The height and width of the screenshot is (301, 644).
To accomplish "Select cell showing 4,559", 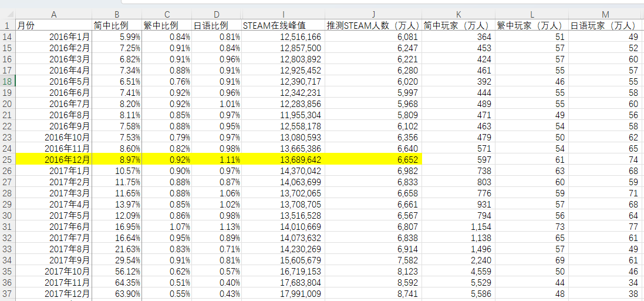I will pos(458,272).
